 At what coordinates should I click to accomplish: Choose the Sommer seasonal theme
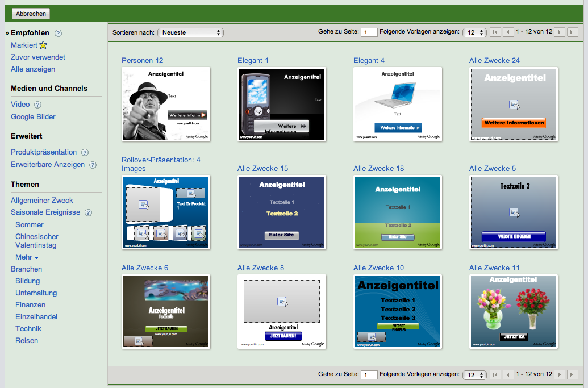tap(29, 224)
